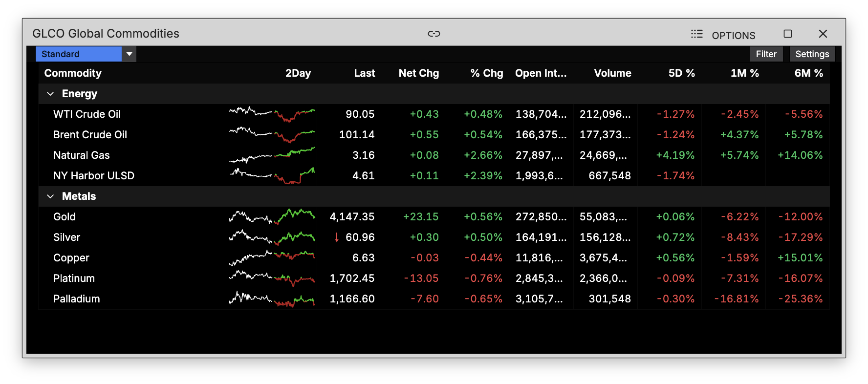Screen dimensions: 868x384
Task: Click Palladium last price 1,166.60
Action: (352, 299)
